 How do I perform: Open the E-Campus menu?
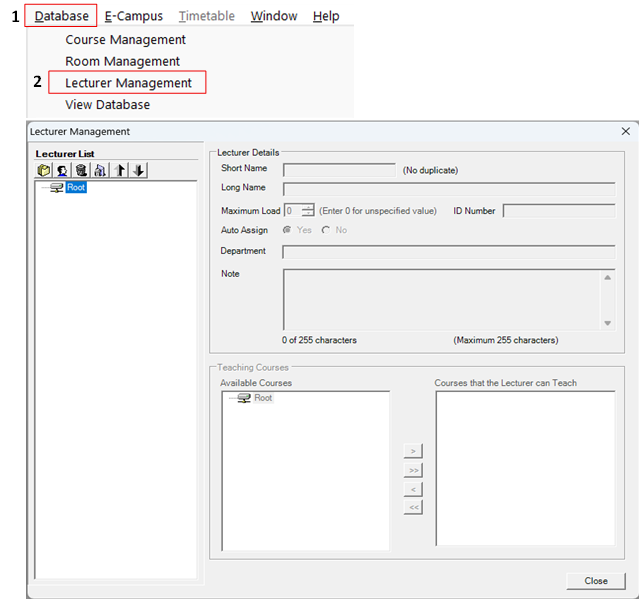(133, 16)
